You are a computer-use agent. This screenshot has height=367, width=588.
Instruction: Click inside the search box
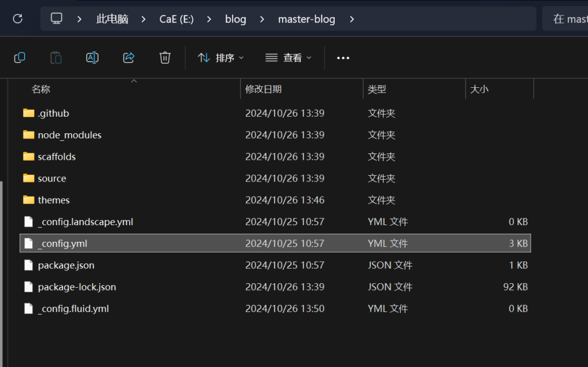(568, 18)
